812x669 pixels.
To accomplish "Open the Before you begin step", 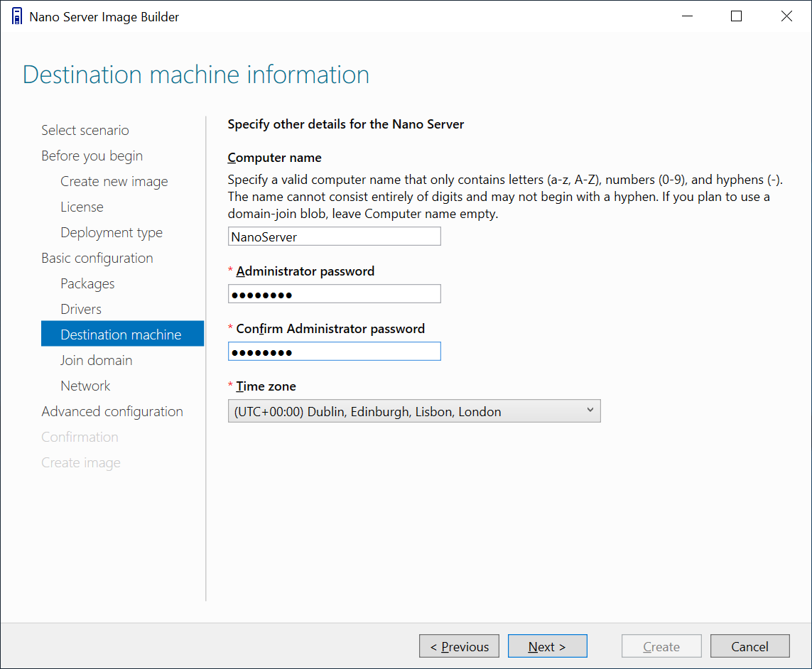I will click(x=92, y=156).
